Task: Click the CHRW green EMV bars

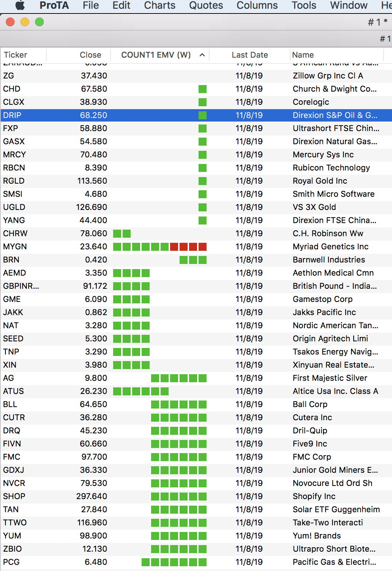Action: point(122,234)
